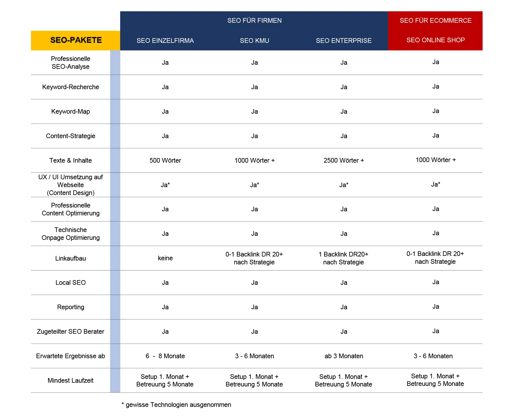
Task: Click Ja* in the SEO Enterprise column
Action: 344,185
